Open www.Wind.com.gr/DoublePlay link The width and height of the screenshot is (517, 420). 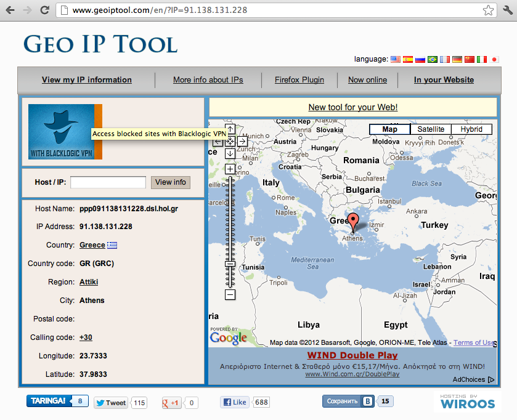click(x=352, y=374)
